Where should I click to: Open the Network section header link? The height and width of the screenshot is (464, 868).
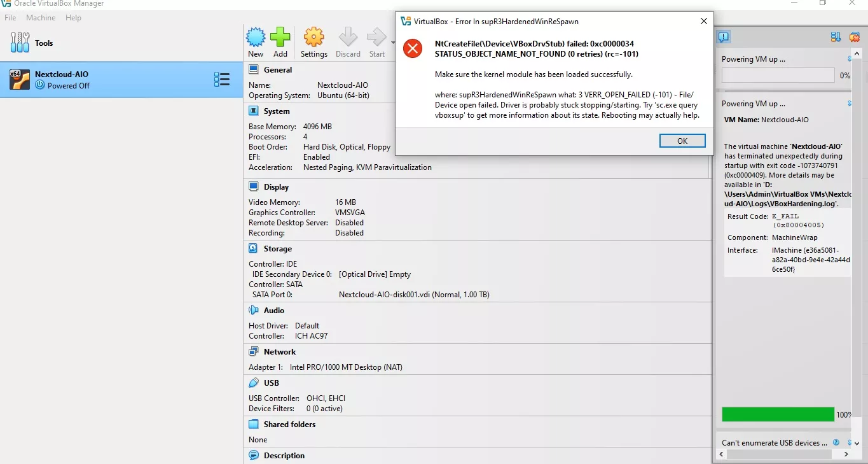pyautogui.click(x=280, y=352)
